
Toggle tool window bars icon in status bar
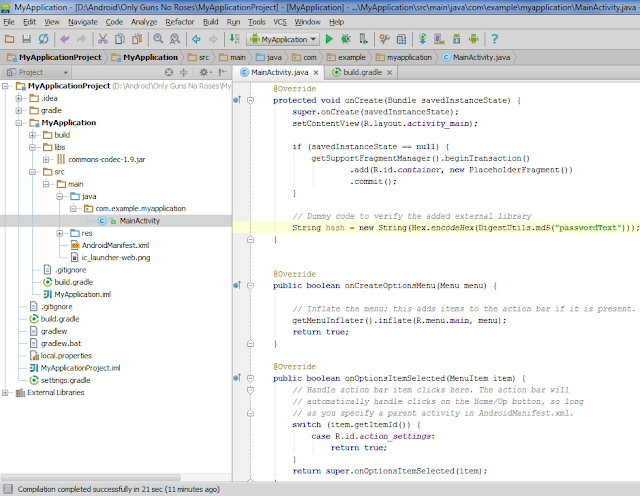(7, 489)
